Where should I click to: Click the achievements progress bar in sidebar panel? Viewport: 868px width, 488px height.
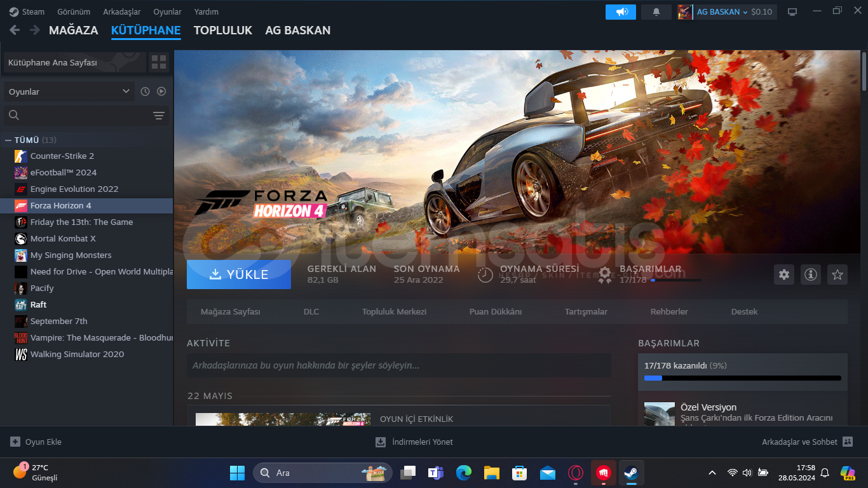tap(742, 378)
